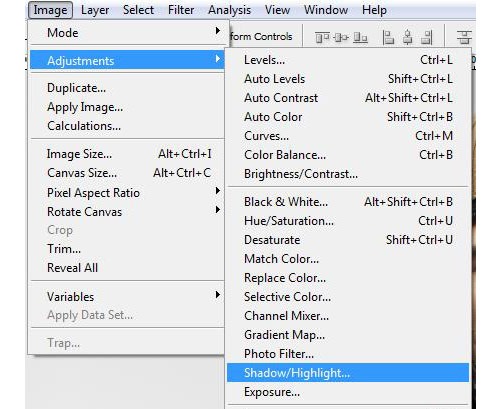Select Reveal All in the Image menu
Image resolution: width=500 pixels, height=409 pixels.
pos(127,268)
